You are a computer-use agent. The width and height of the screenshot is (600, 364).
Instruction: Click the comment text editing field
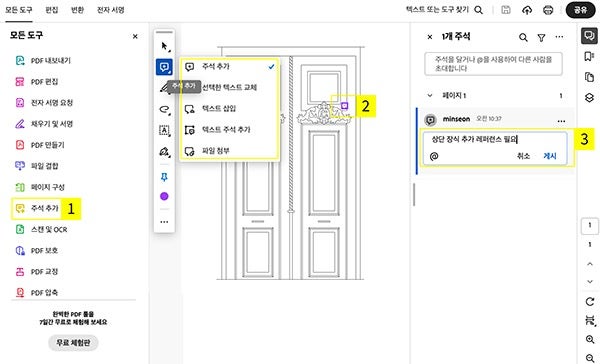pyautogui.click(x=494, y=140)
